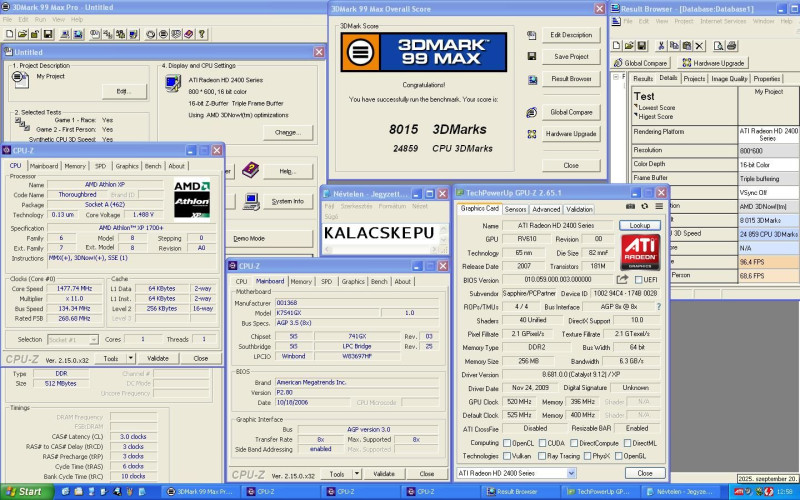The height and width of the screenshot is (500, 800).
Task: Open the Advanced tab in GPU-Z
Action: pyautogui.click(x=546, y=209)
